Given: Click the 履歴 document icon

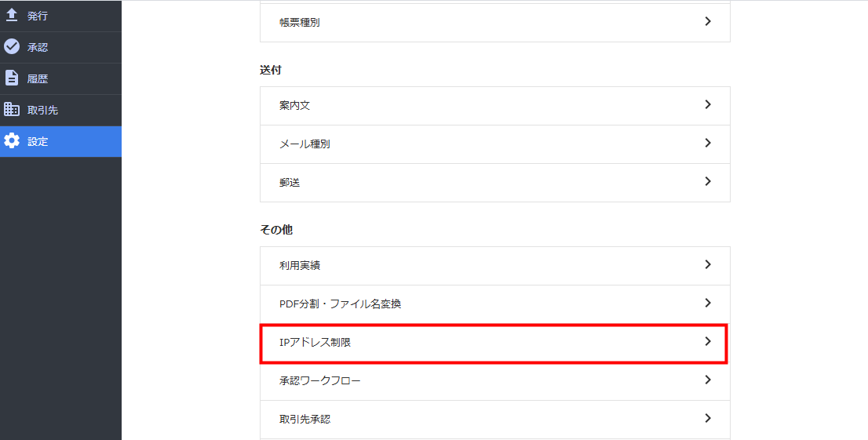Looking at the screenshot, I should 12,78.
